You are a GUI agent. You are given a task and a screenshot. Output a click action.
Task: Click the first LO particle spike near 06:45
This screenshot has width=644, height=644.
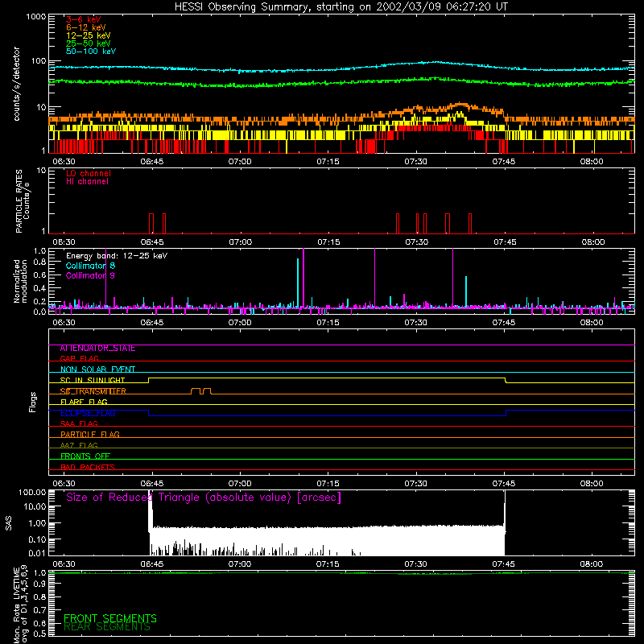click(x=151, y=224)
